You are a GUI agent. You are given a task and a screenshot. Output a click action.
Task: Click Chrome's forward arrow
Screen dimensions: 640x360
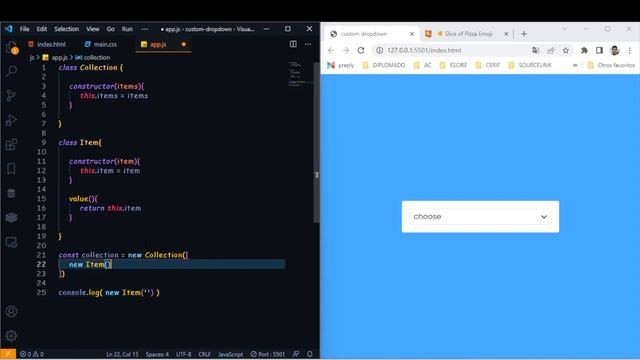coord(346,50)
